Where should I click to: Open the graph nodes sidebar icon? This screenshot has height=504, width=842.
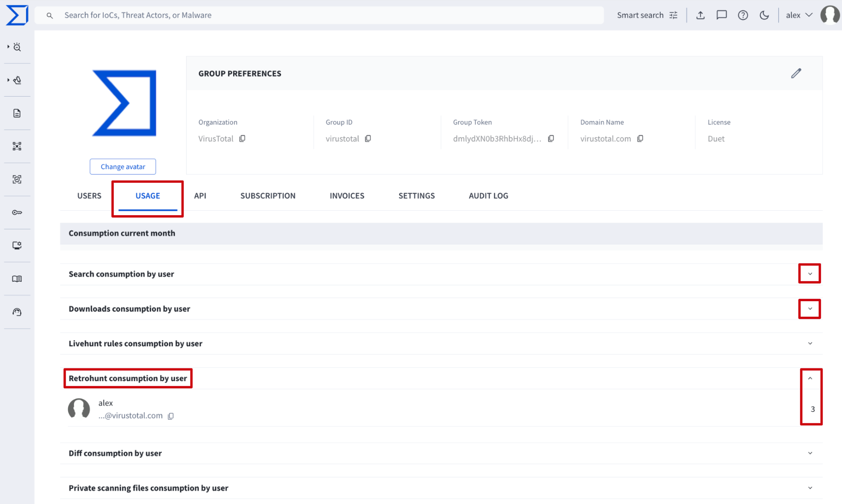pos(17,146)
